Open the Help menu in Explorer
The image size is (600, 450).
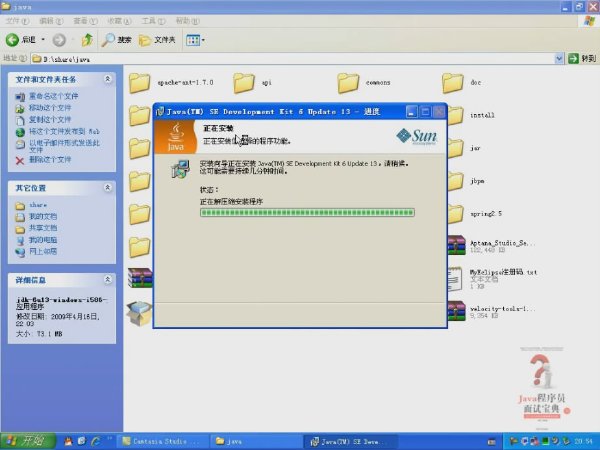[187, 21]
